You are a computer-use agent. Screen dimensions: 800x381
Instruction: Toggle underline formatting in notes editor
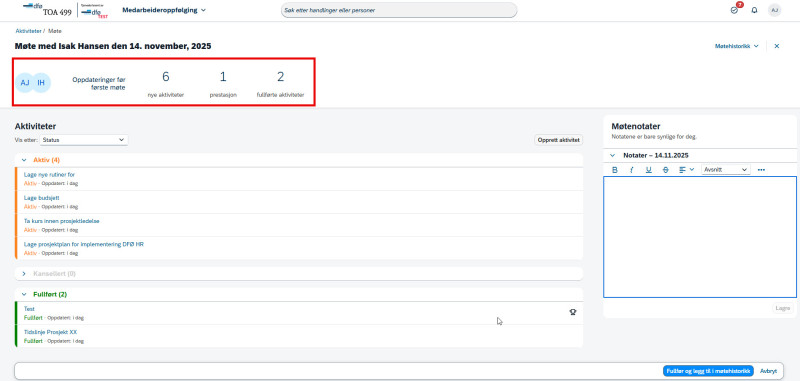648,170
